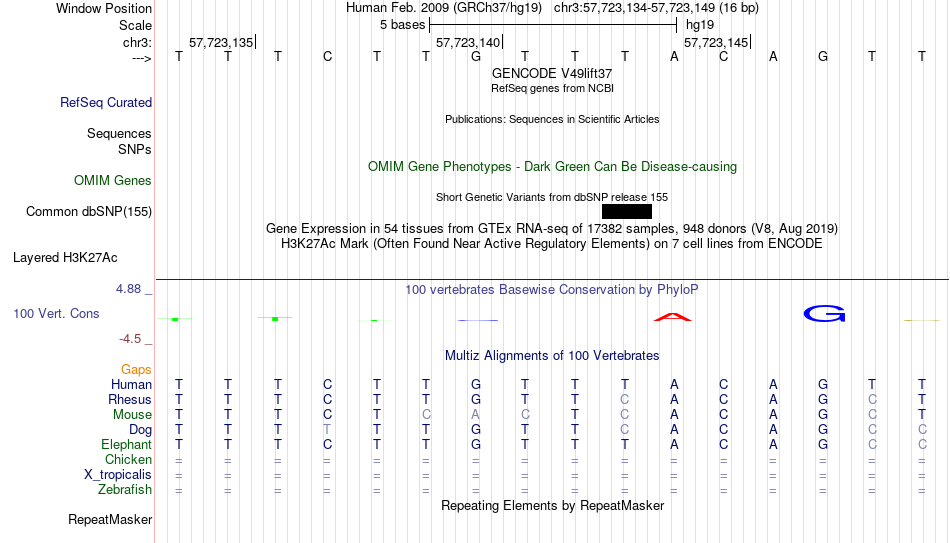The width and height of the screenshot is (950, 543).
Task: Click the red A conservation logo letter
Action: [673, 316]
